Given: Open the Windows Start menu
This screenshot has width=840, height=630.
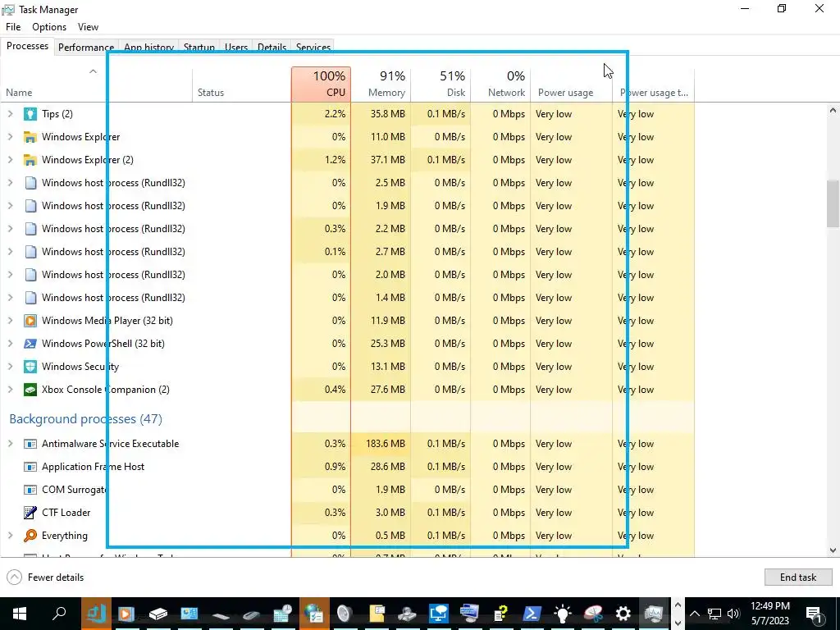Looking at the screenshot, I should coord(20,614).
